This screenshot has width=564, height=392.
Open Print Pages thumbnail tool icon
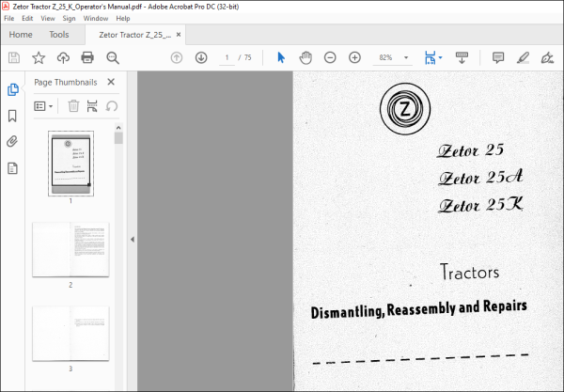click(x=92, y=106)
